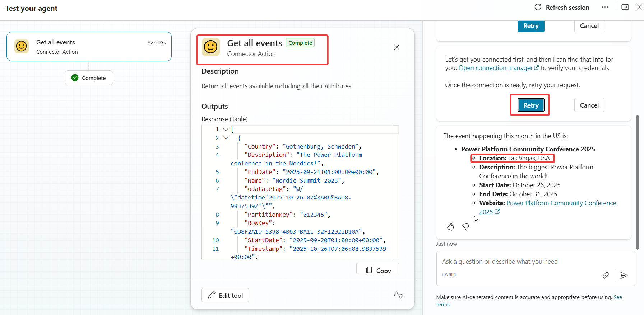Image resolution: width=644 pixels, height=315 pixels.
Task: Click the Refresh session icon
Action: click(538, 7)
